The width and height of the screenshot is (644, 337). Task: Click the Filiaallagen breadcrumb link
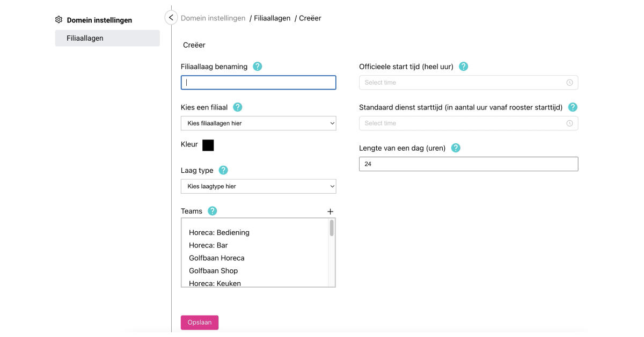[x=272, y=18]
